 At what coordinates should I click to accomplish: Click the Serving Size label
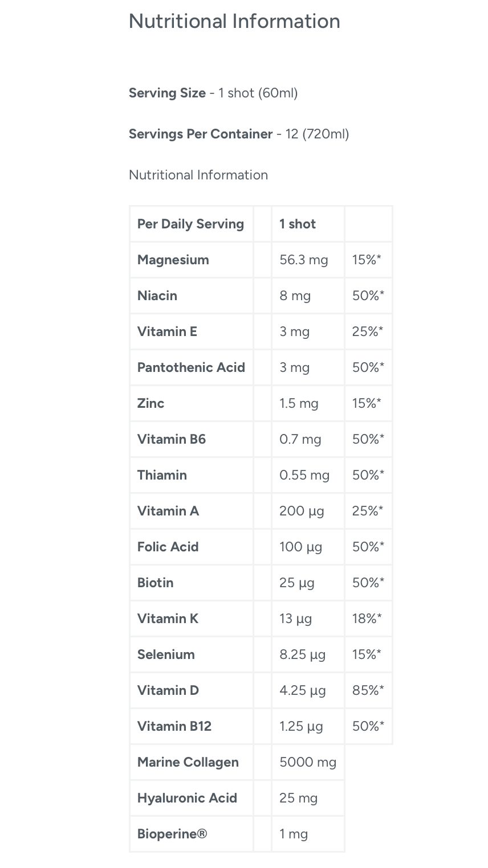[167, 93]
